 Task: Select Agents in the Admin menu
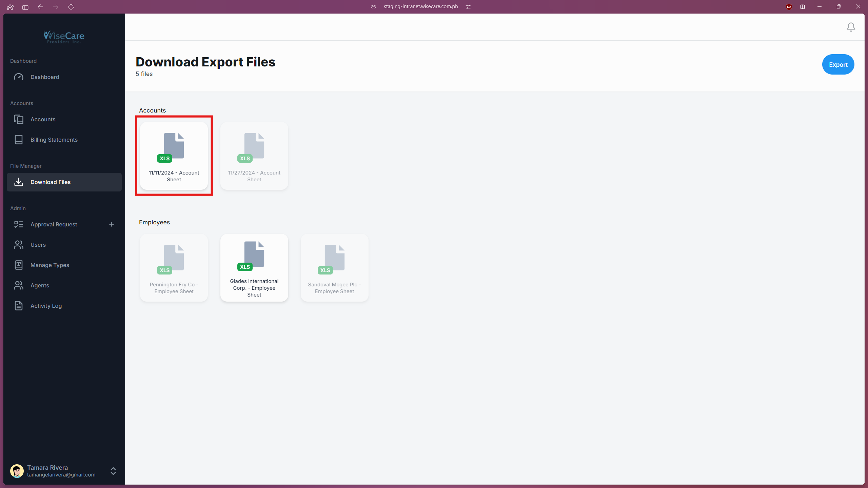(40, 285)
